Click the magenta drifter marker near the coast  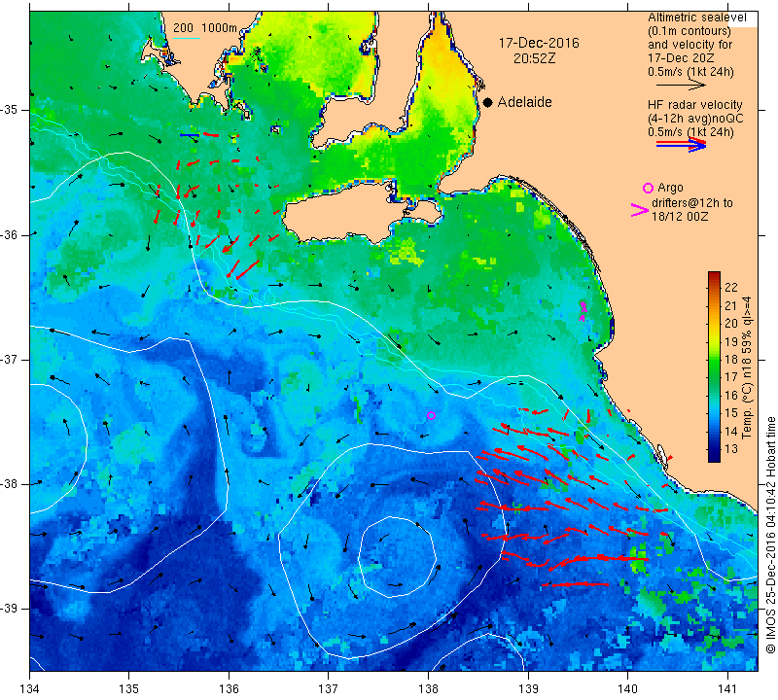pyautogui.click(x=583, y=310)
